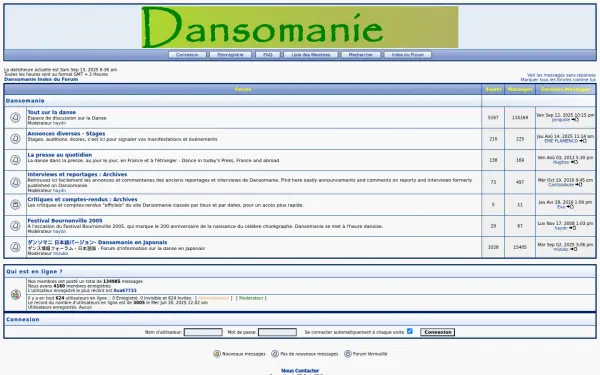
Task: Open the Dansomanie Index du Forum breadcrumb
Action: point(41,79)
